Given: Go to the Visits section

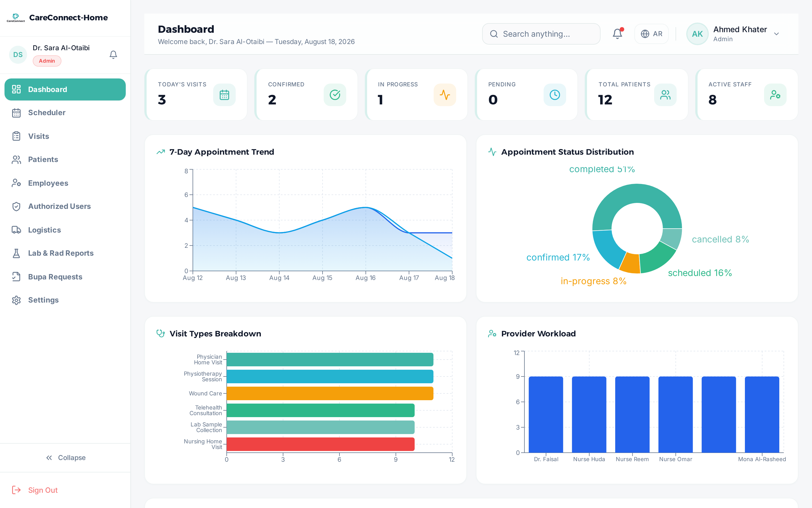Looking at the screenshot, I should [x=65, y=136].
